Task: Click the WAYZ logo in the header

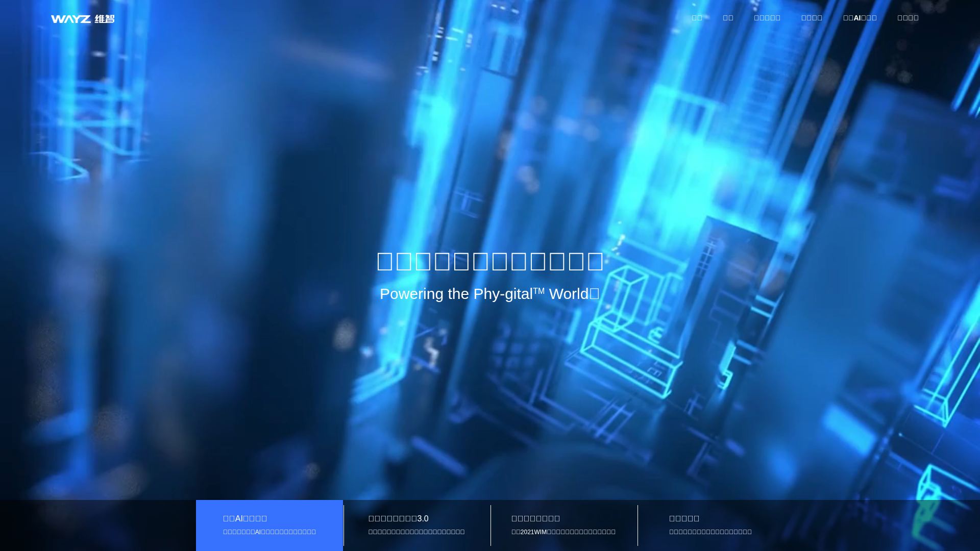Action: 83,19
